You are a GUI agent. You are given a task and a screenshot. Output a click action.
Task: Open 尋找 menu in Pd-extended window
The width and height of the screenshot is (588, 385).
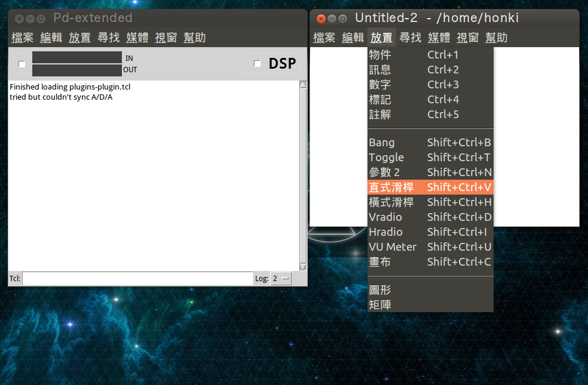(108, 38)
